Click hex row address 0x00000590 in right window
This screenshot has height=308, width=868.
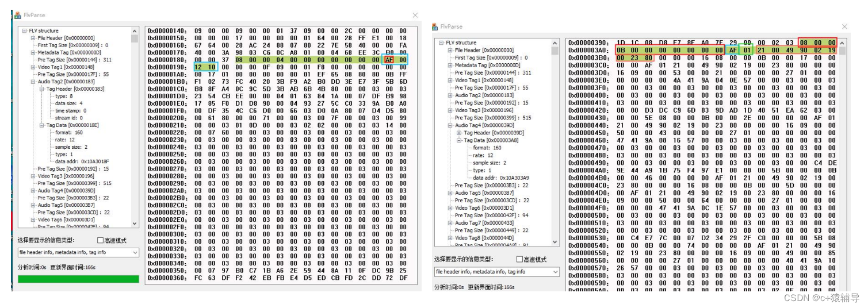588,282
